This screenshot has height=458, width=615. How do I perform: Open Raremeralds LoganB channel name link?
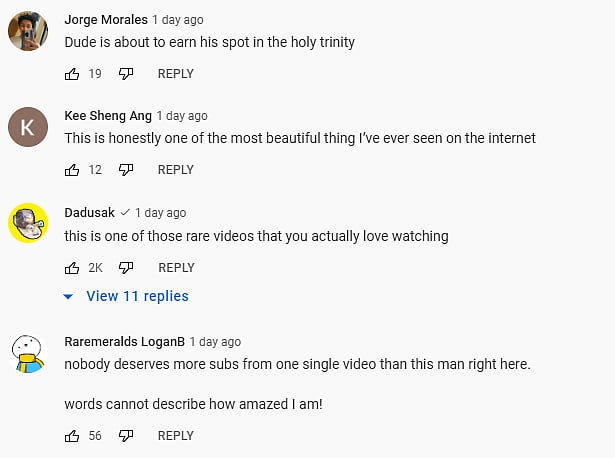pyautogui.click(x=123, y=342)
